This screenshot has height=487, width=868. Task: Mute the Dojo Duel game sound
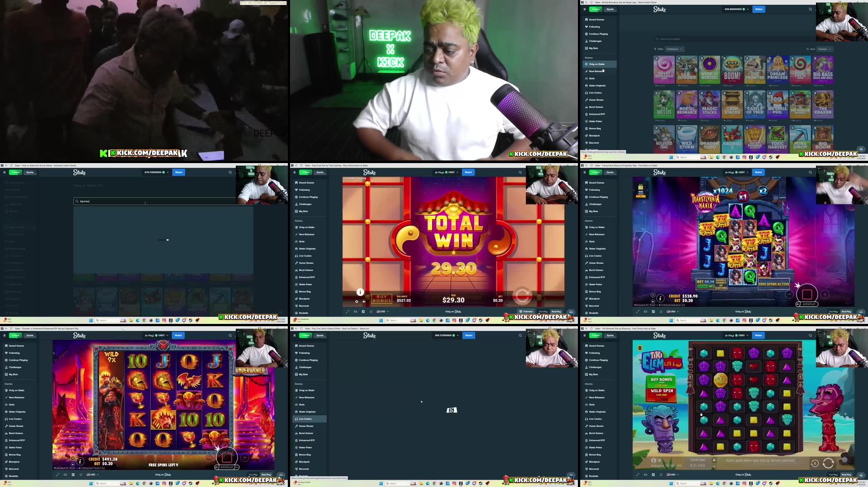(364, 301)
